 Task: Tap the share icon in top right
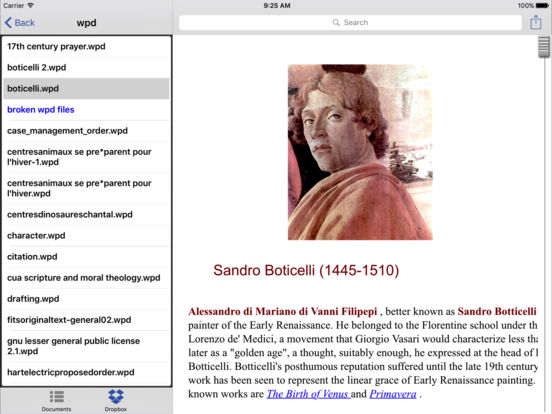tap(536, 22)
